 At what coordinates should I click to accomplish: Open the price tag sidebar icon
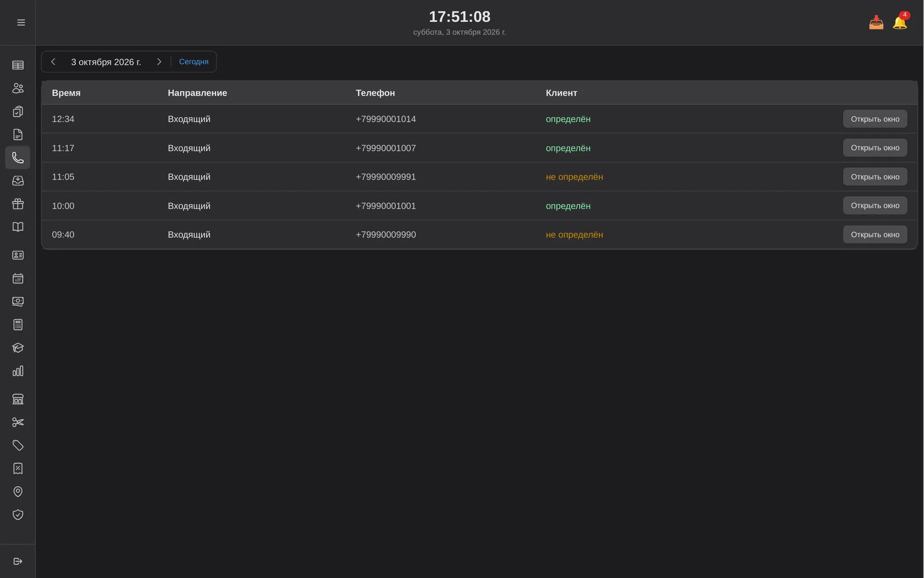(x=18, y=445)
